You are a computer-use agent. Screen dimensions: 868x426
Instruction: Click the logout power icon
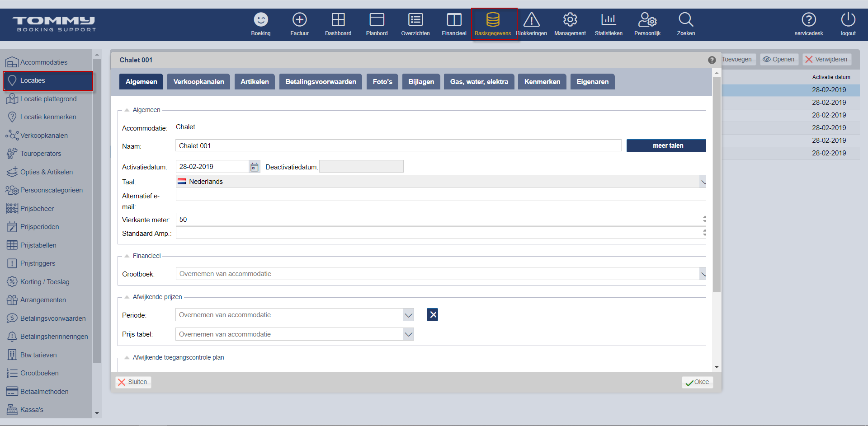pos(848,20)
